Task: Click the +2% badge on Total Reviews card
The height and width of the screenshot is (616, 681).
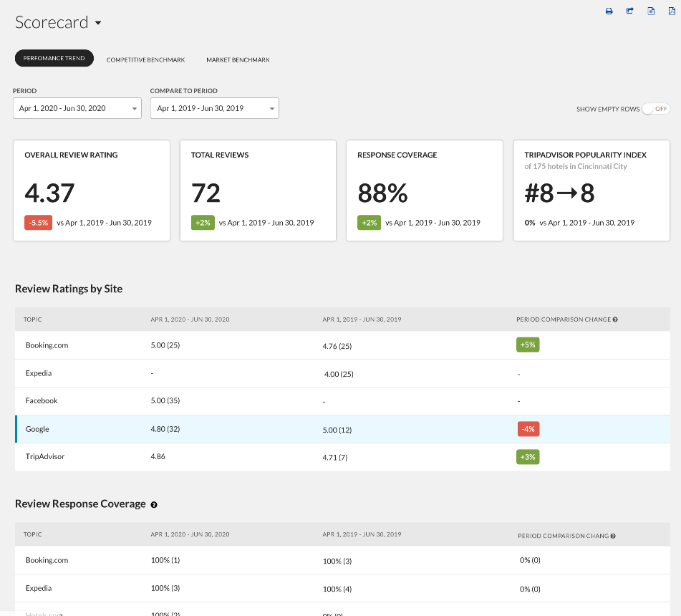Action: pos(203,223)
